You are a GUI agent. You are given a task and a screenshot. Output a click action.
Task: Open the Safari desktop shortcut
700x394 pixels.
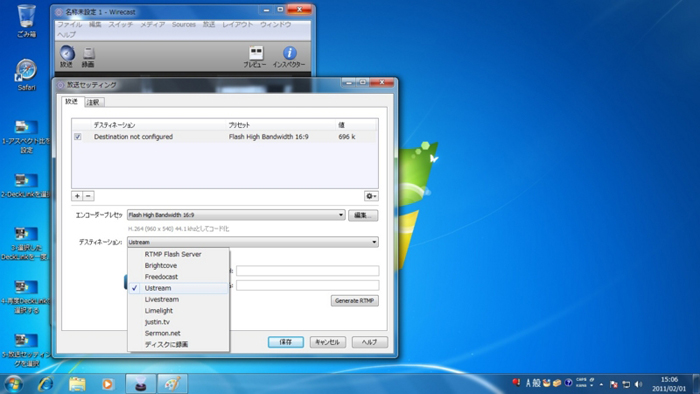click(x=26, y=74)
